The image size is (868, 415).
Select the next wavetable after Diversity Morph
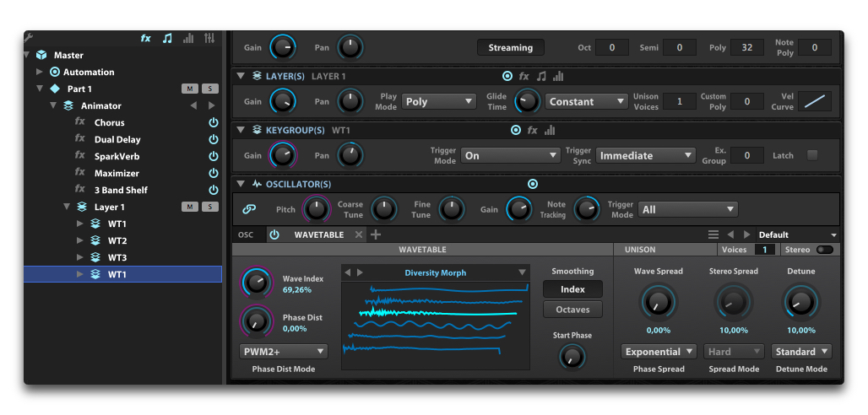360,272
